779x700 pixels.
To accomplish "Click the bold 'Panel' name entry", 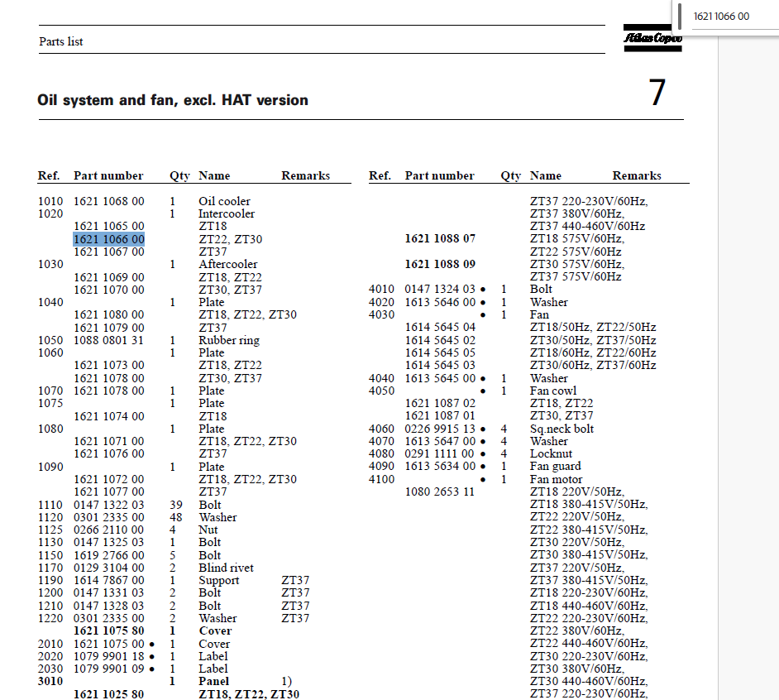I will click(214, 682).
